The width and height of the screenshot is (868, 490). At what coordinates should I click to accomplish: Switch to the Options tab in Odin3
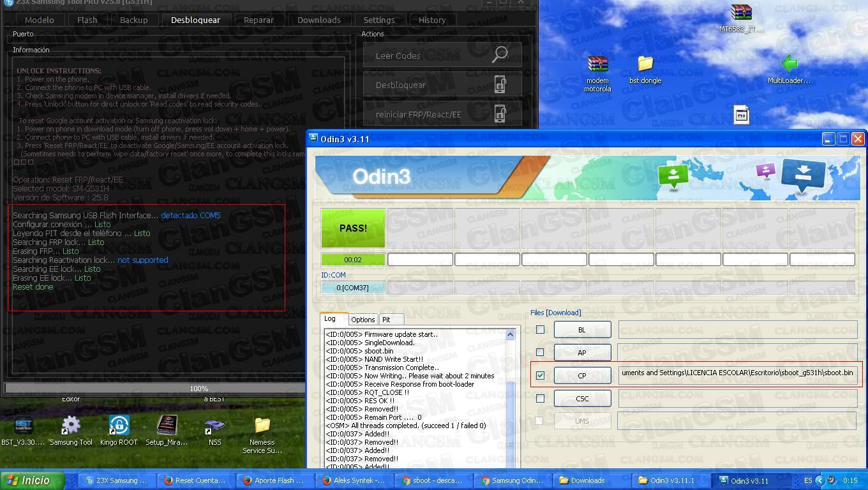click(x=363, y=320)
